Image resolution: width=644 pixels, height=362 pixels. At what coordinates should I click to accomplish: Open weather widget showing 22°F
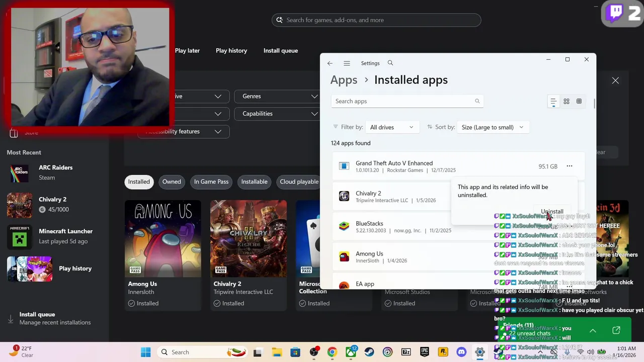(22, 351)
